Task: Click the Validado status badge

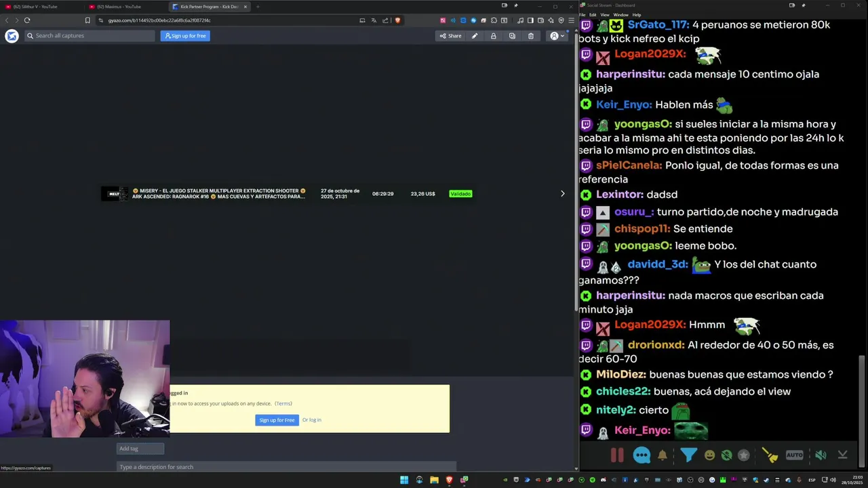Action: click(x=460, y=194)
